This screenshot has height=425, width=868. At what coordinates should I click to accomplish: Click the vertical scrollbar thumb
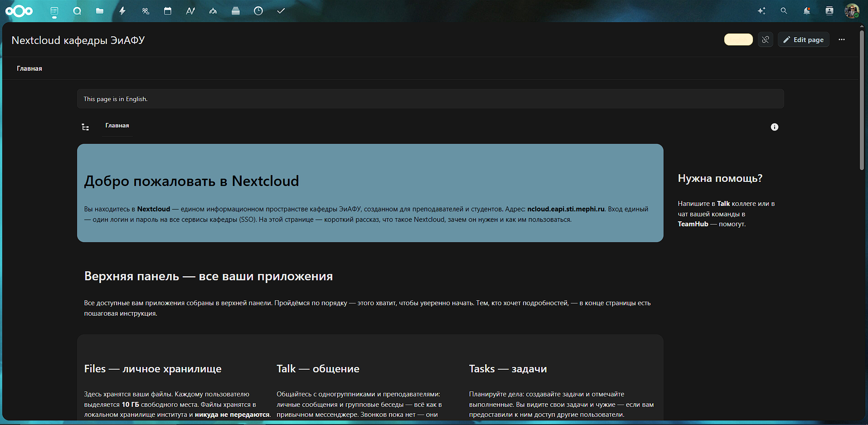point(862,100)
